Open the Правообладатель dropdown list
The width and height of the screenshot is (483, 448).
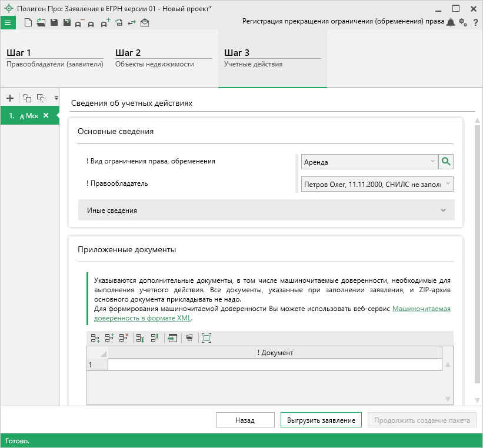448,184
